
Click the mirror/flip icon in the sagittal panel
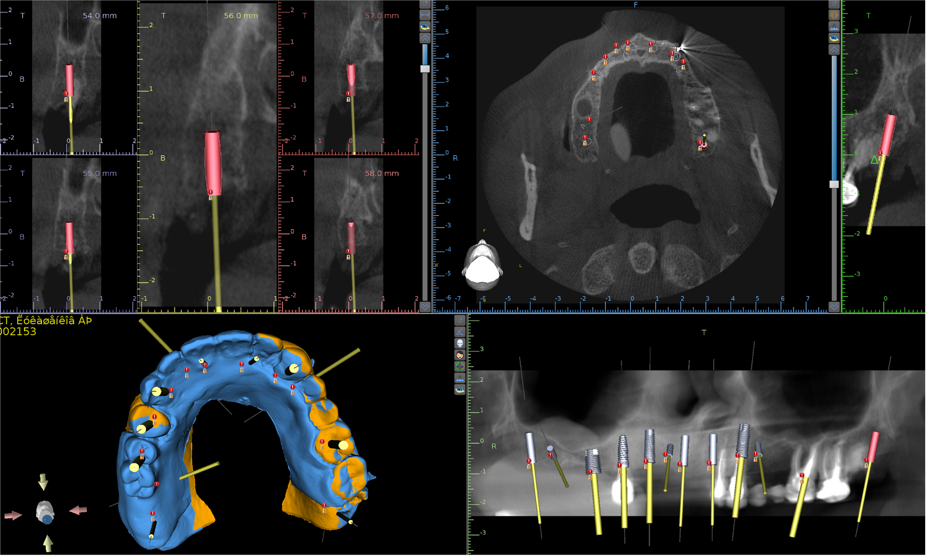tap(833, 14)
